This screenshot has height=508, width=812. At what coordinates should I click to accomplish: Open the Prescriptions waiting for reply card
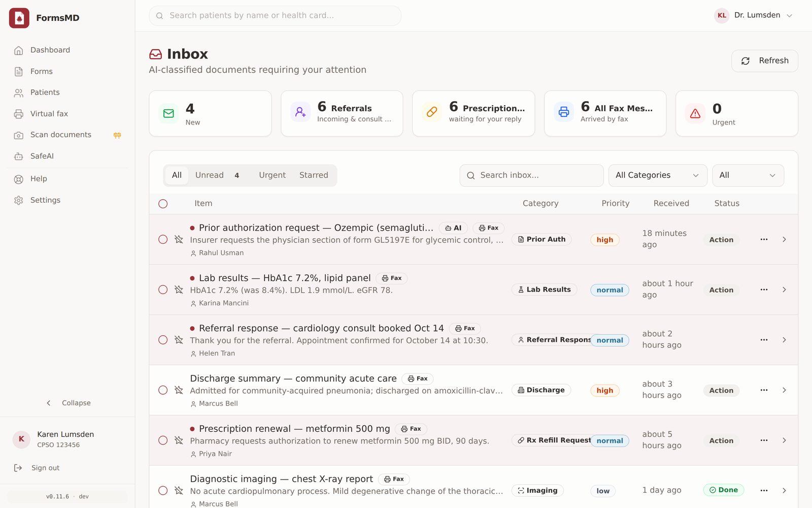pyautogui.click(x=473, y=113)
